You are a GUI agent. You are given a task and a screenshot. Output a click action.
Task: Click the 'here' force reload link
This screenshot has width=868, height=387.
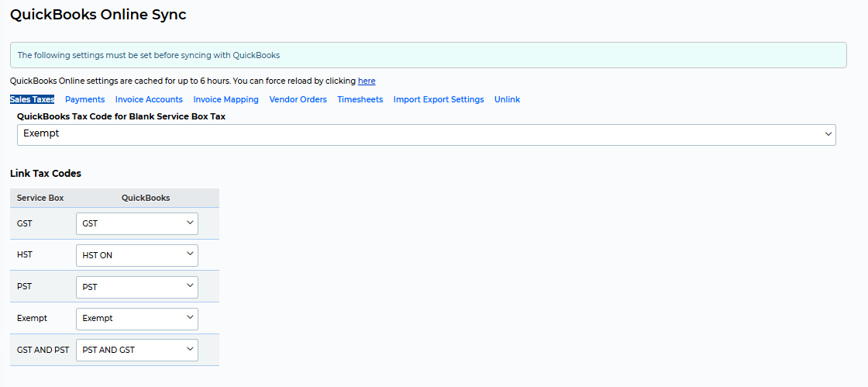coord(367,81)
